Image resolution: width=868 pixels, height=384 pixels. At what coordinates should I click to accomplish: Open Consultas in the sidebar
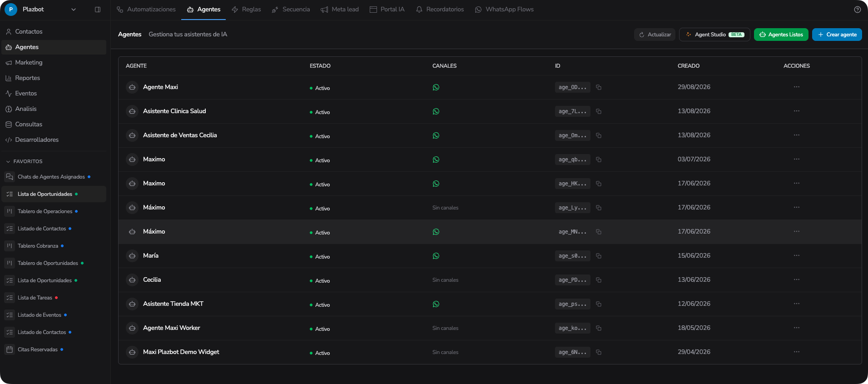[54, 125]
